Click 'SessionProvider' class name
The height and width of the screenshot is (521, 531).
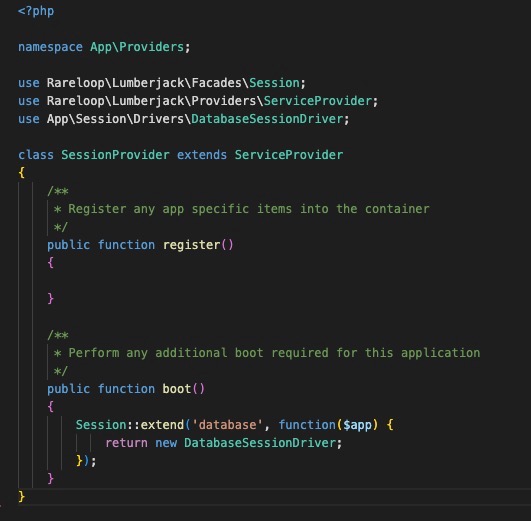[x=115, y=155]
